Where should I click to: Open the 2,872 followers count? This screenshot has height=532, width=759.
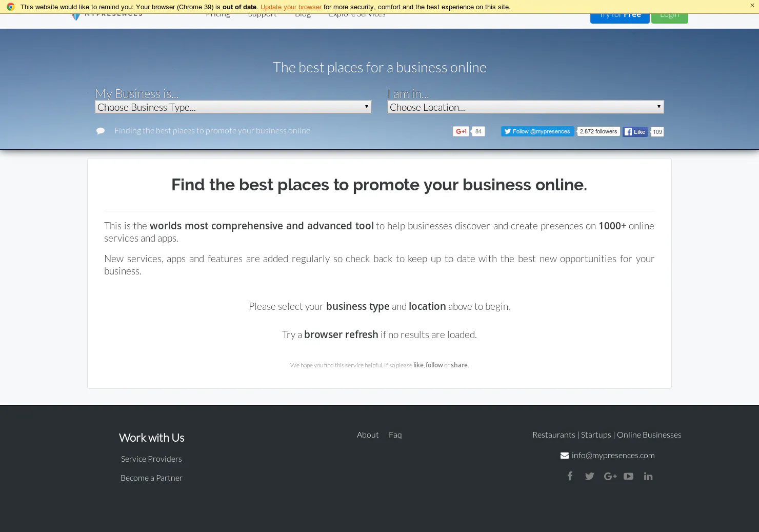[x=598, y=131]
